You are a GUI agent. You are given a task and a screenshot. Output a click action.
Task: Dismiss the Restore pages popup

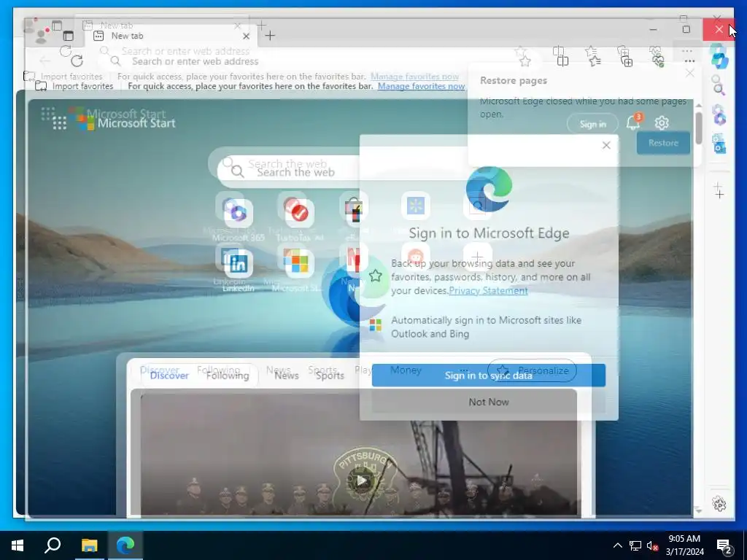coord(689,74)
